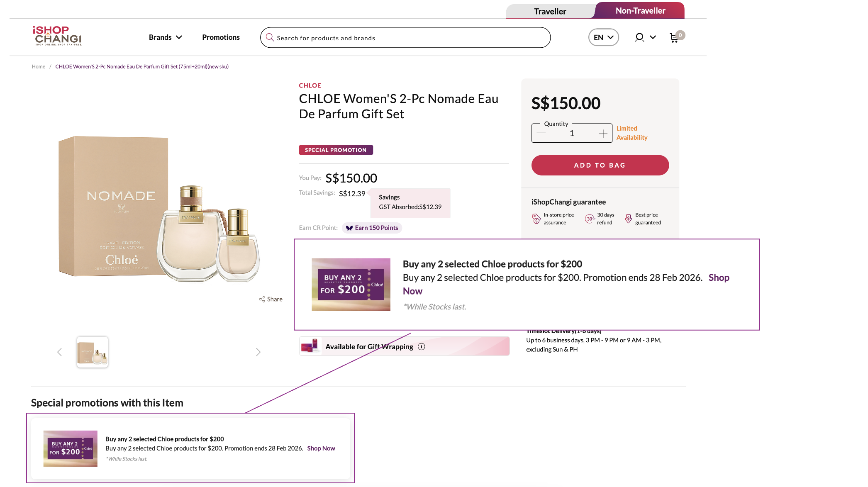Click the search products and brands field
The image size is (868, 487).
411,38
